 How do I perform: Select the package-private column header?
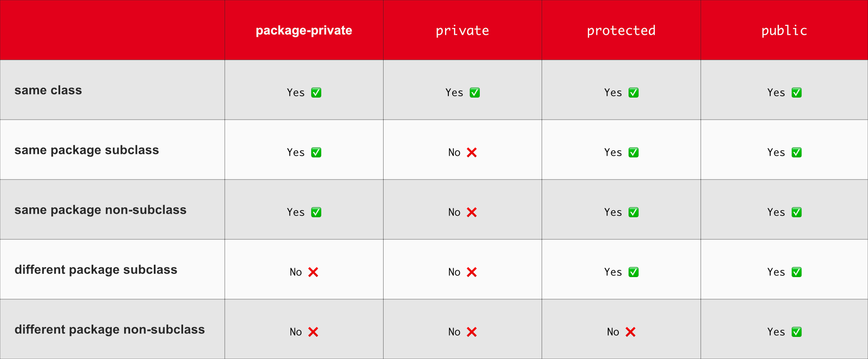(304, 31)
